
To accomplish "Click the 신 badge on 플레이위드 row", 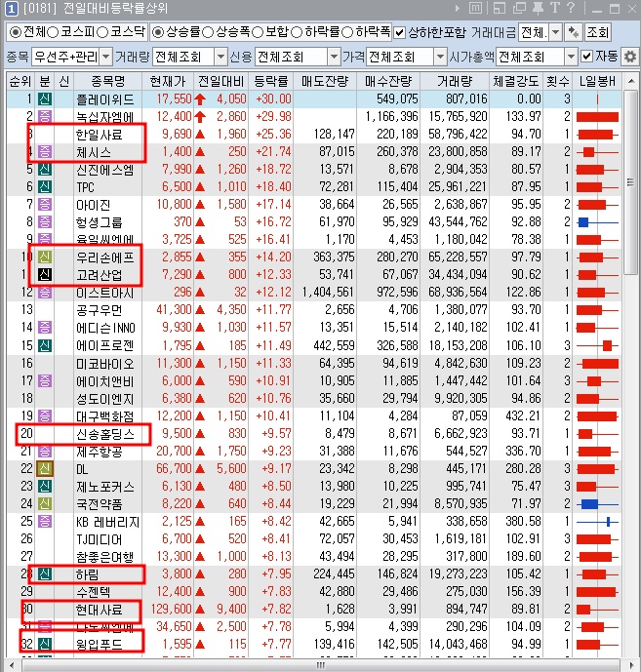I will pos(45,99).
